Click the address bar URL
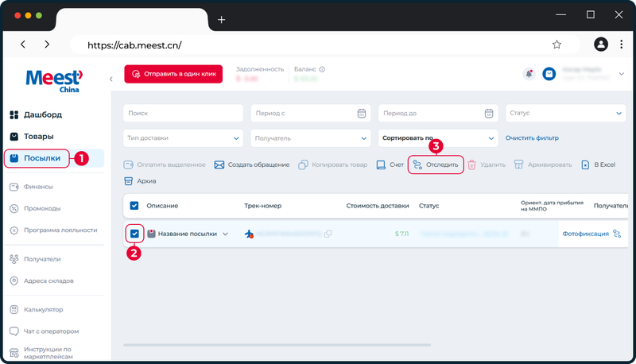636x364 pixels. click(134, 45)
